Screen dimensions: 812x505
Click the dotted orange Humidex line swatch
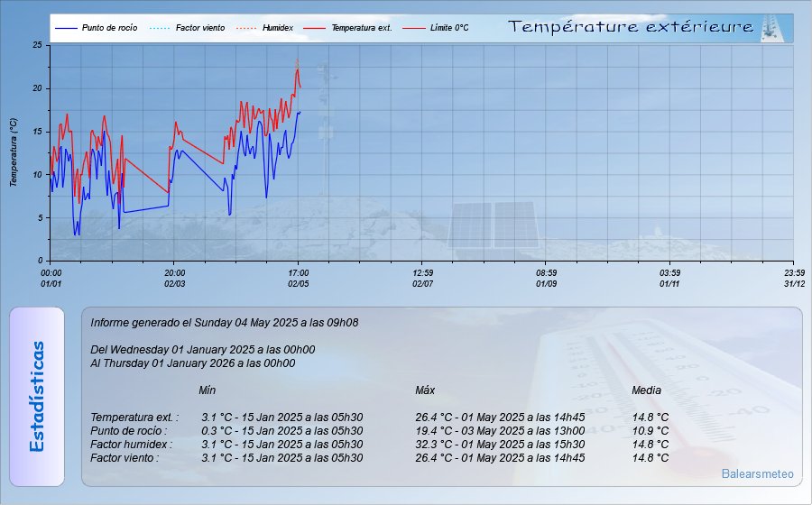246,28
